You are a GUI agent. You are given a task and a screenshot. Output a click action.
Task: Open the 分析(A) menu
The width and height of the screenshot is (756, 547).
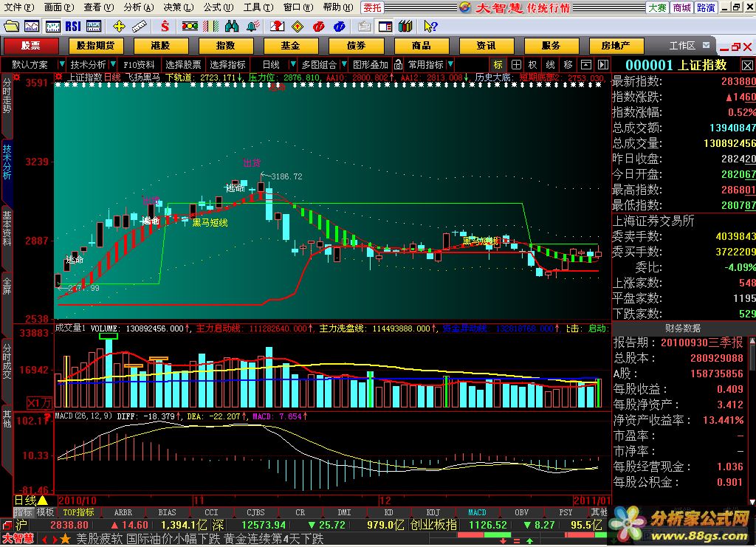point(138,7)
